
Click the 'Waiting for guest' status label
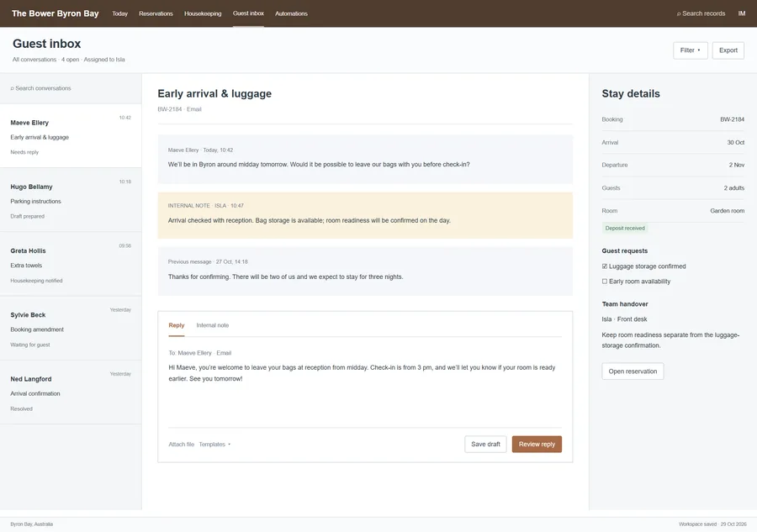click(x=30, y=345)
